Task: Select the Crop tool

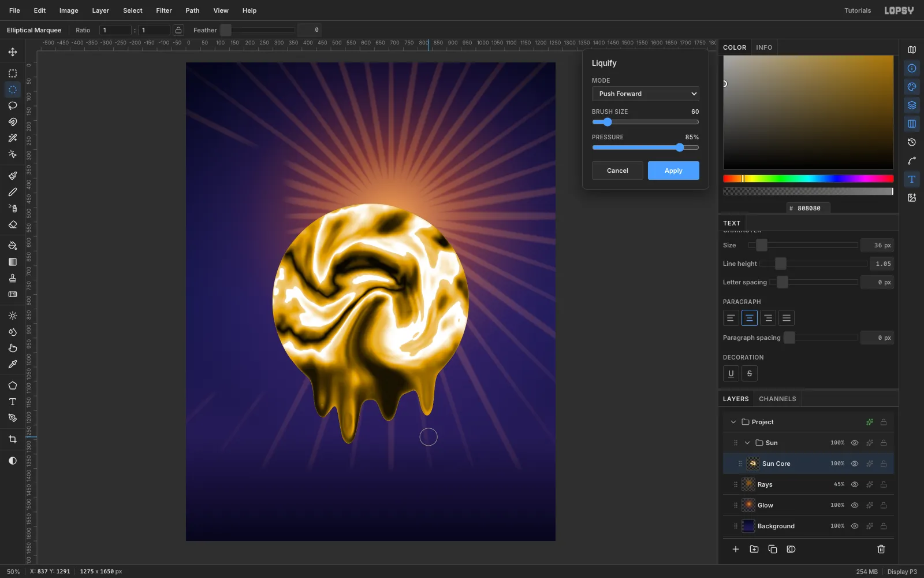Action: click(x=13, y=439)
